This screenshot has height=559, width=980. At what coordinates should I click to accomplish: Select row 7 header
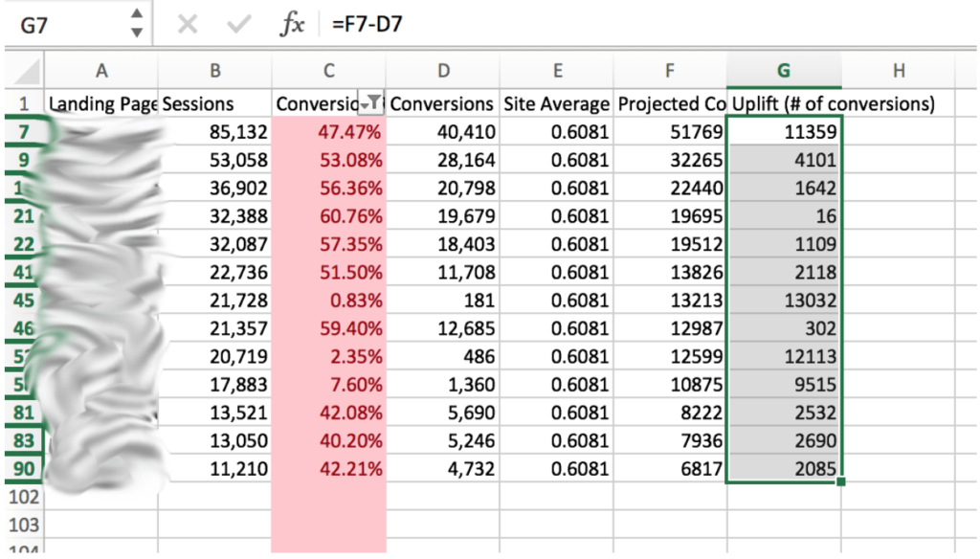coord(24,133)
